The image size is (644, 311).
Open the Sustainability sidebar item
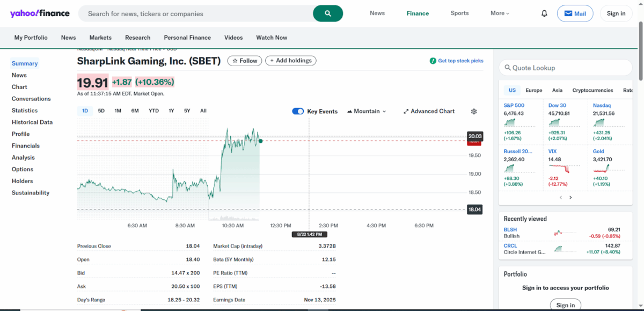click(31, 193)
